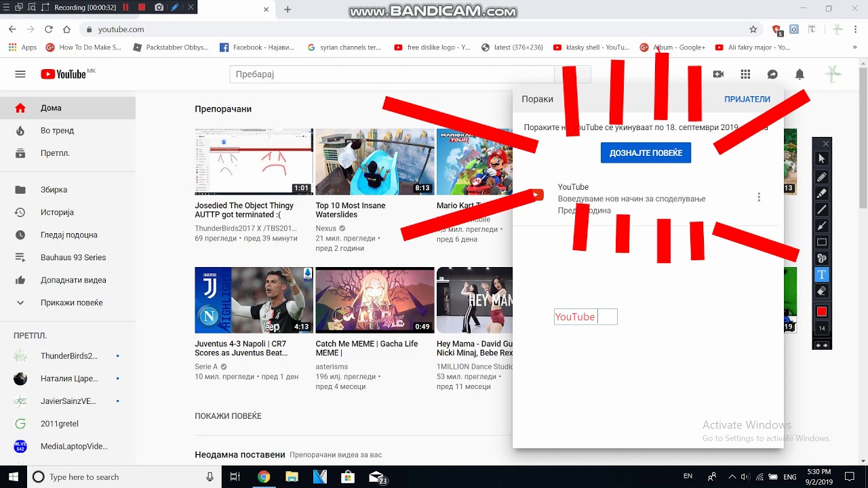Open YouTube hamburger guide menu
Viewport: 868px width, 488px height.
pos(20,75)
